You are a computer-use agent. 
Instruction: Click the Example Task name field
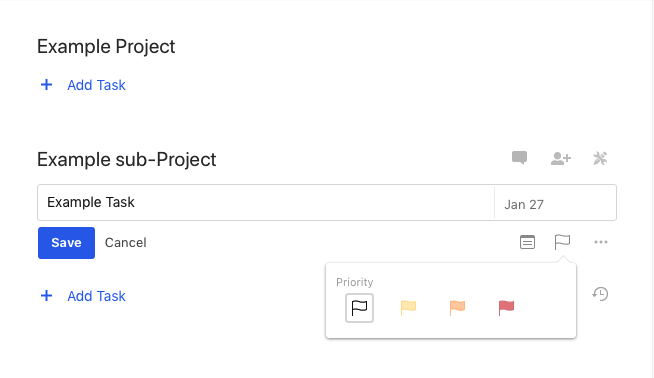pos(266,202)
